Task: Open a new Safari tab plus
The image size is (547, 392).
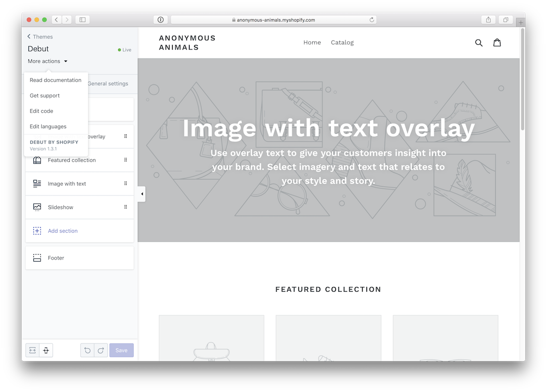Action: point(521,23)
